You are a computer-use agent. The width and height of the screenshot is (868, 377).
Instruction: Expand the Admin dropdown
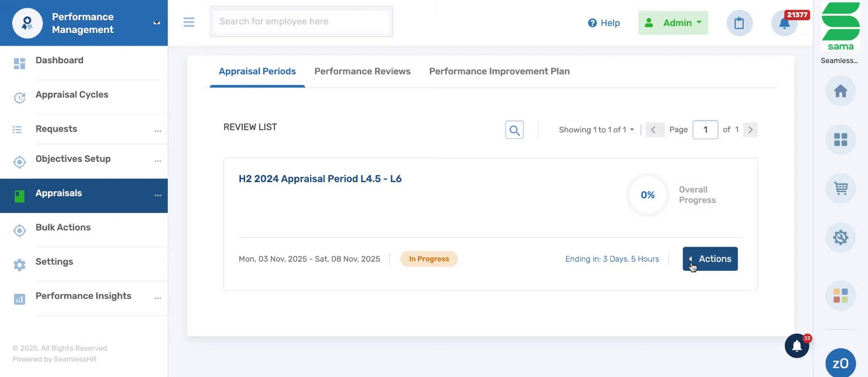[x=673, y=23]
